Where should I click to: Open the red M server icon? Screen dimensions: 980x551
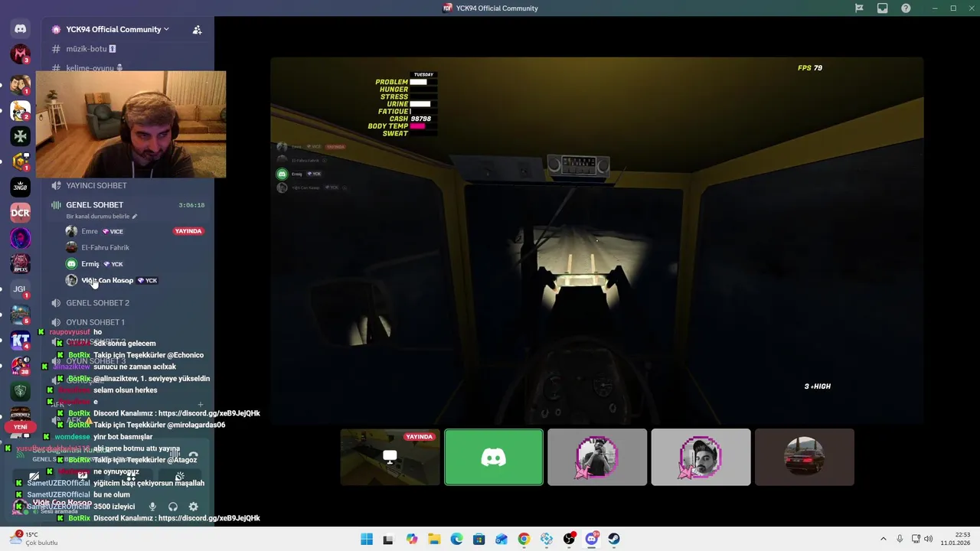pos(21,55)
